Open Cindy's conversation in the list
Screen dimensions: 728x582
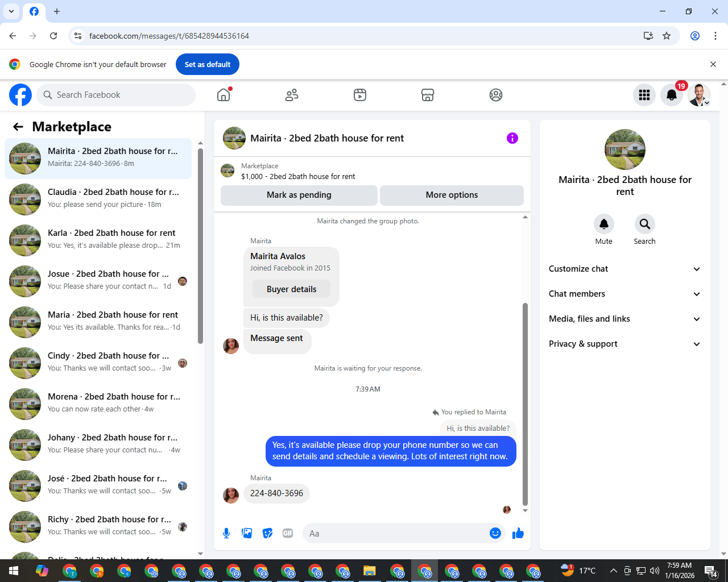[x=98, y=363]
